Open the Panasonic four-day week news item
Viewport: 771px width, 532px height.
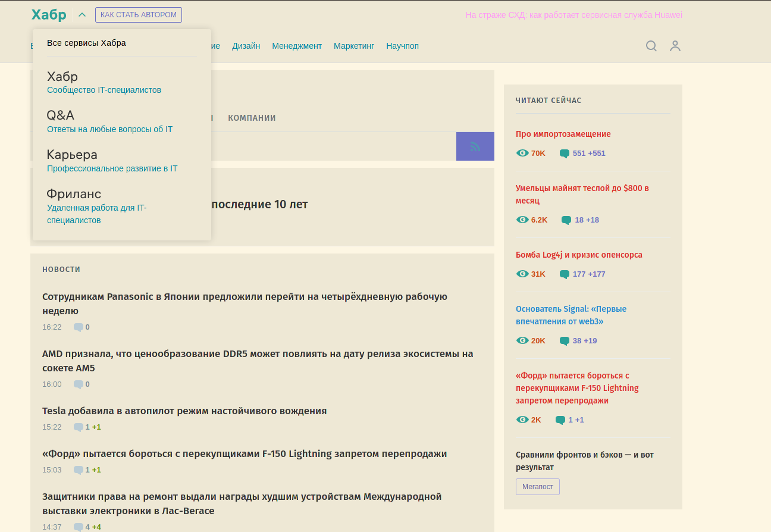pyautogui.click(x=244, y=303)
